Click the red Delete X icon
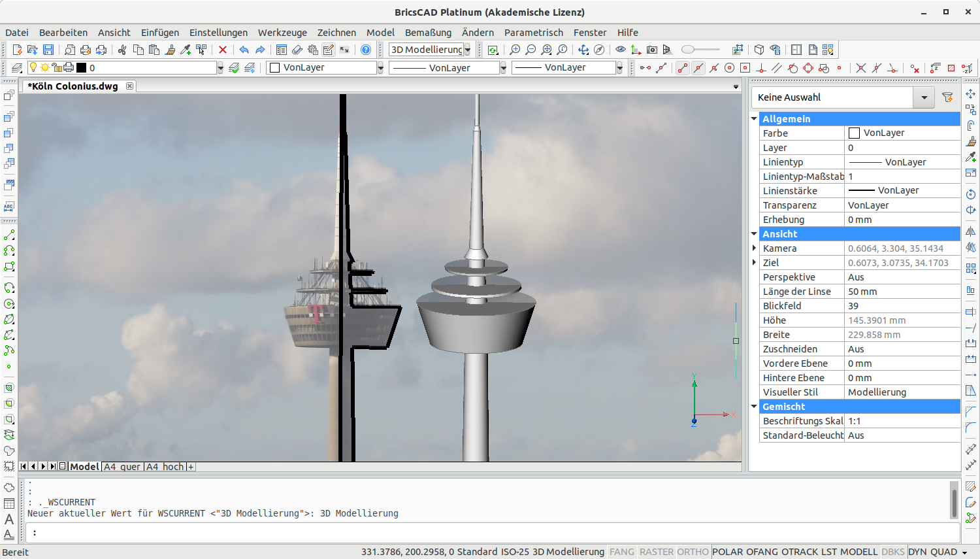The height and width of the screenshot is (559, 980). (x=223, y=50)
